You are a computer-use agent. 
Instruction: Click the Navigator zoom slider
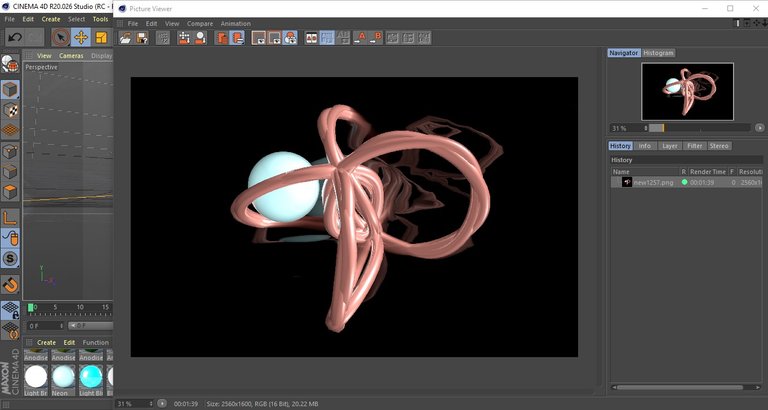coord(699,128)
